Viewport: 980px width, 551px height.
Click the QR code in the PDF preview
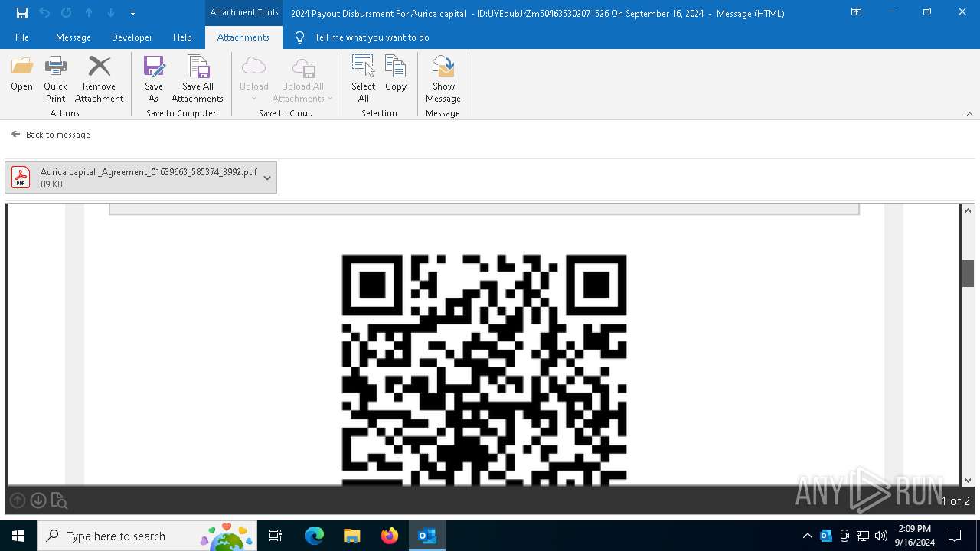484,370
